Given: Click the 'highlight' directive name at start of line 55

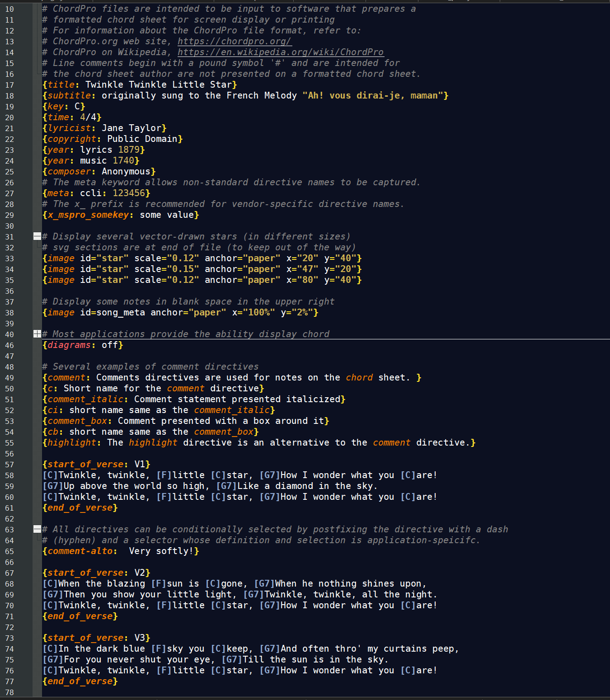Looking at the screenshot, I should (72, 442).
